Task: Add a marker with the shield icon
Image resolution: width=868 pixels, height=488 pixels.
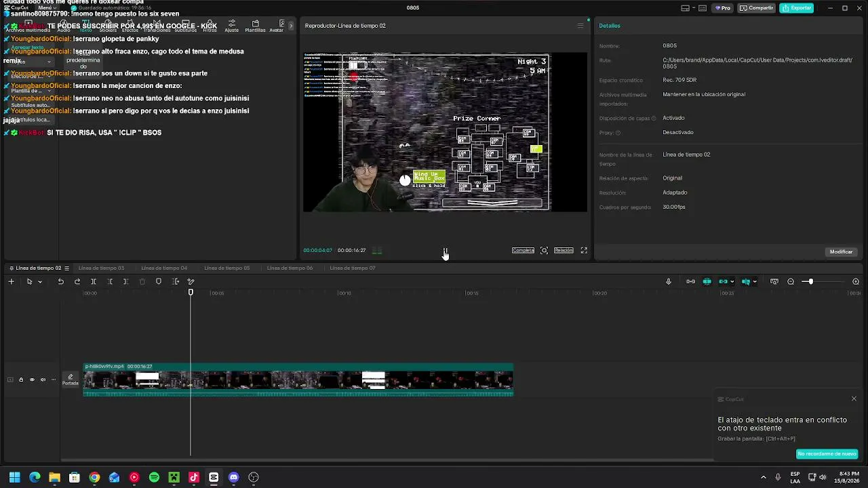Action: tap(159, 281)
